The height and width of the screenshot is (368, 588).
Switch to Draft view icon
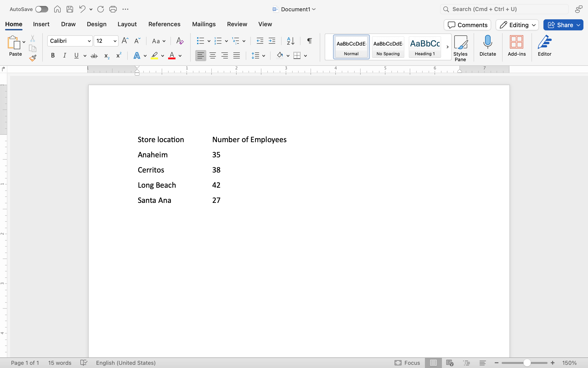tap(483, 363)
